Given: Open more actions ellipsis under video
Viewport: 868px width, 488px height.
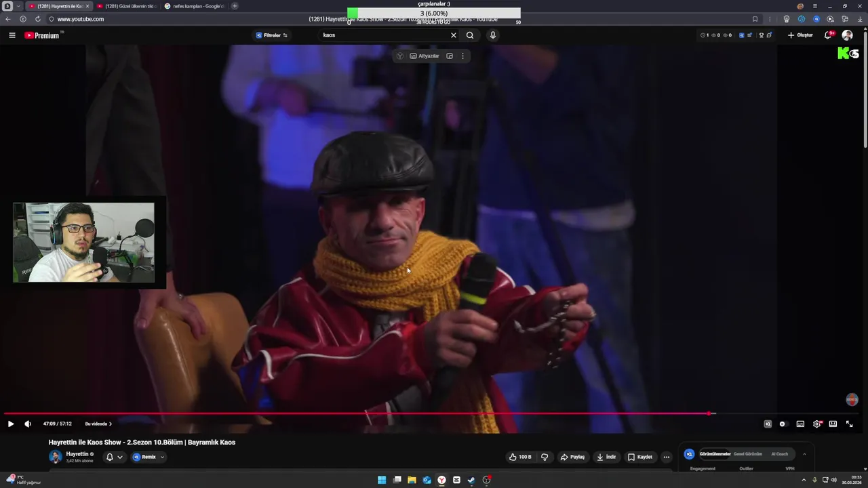Looking at the screenshot, I should (667, 457).
